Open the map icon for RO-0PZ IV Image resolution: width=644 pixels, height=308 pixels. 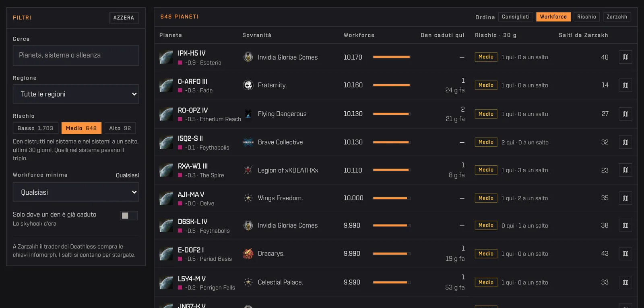click(625, 114)
